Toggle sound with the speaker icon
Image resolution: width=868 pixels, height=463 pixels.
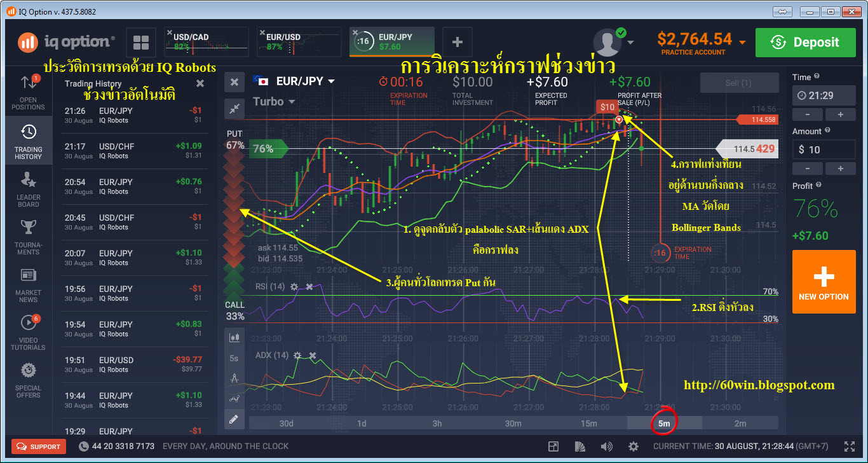coord(607,446)
